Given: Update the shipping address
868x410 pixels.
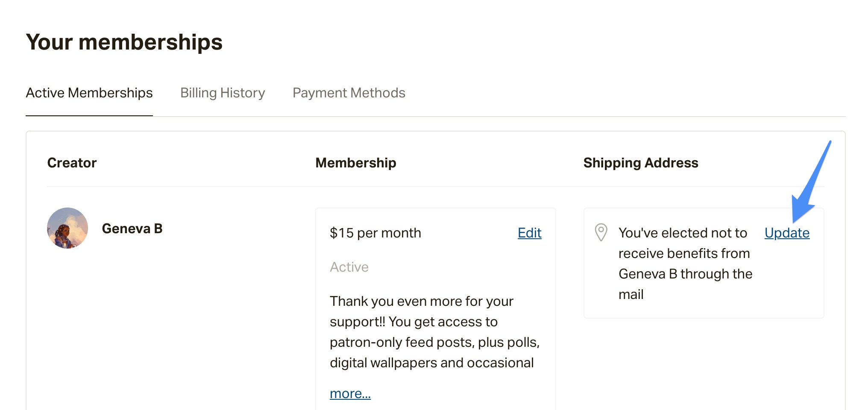Looking at the screenshot, I should 787,233.
